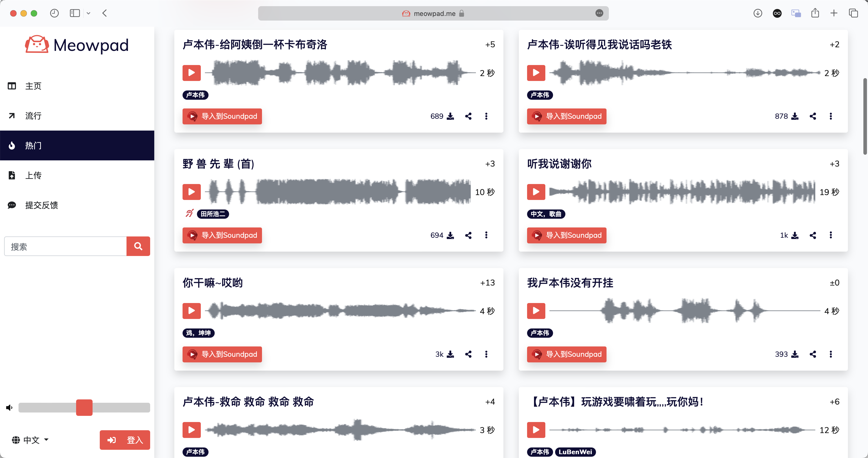This screenshot has height=458, width=868.
Task: Open more options for 诶听得见我说话吗老铁
Action: coord(831,116)
